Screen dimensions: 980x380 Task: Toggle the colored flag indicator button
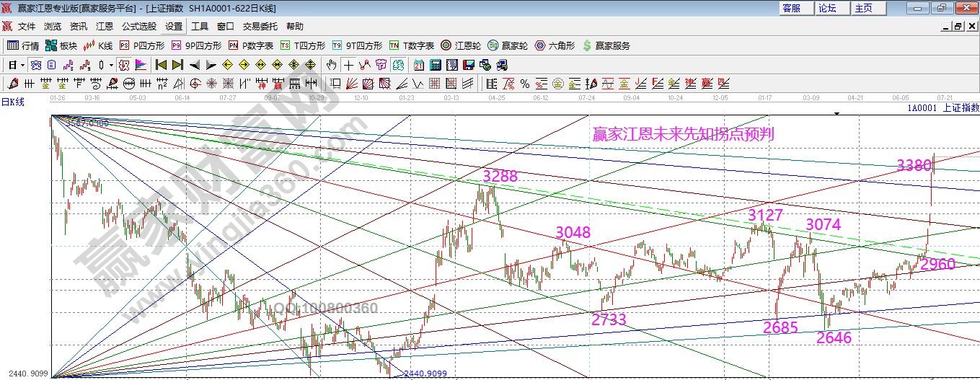click(140, 65)
